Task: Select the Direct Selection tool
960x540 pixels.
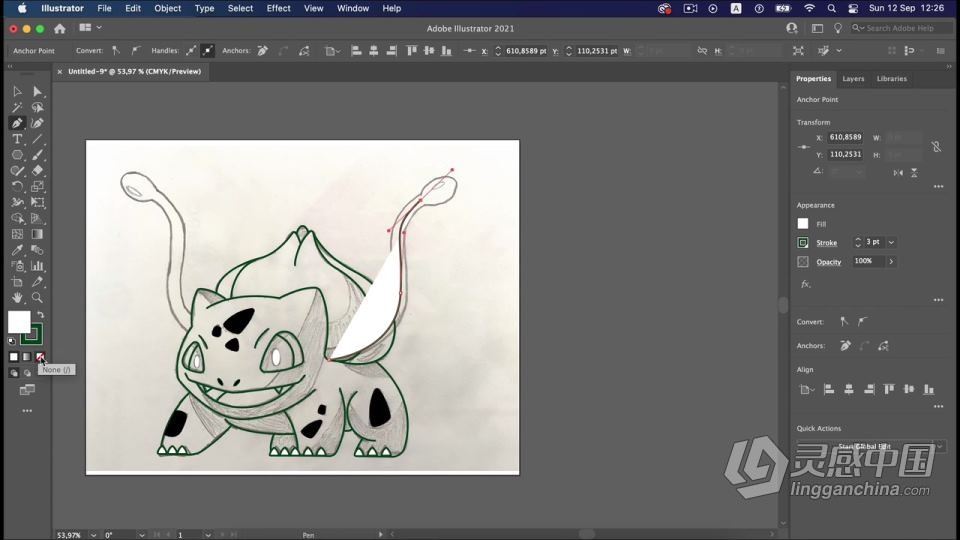Action: [37, 91]
